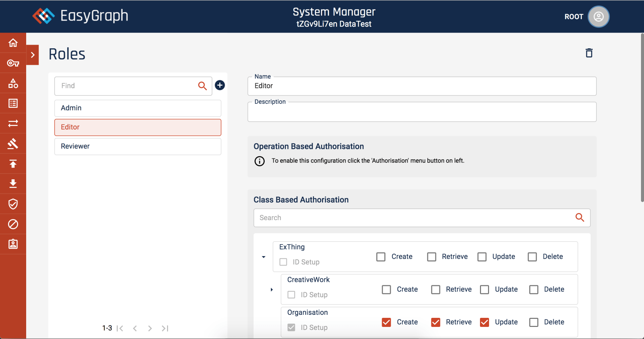Expand the sidebar with chevron button
The height and width of the screenshot is (339, 644).
pyautogui.click(x=33, y=55)
